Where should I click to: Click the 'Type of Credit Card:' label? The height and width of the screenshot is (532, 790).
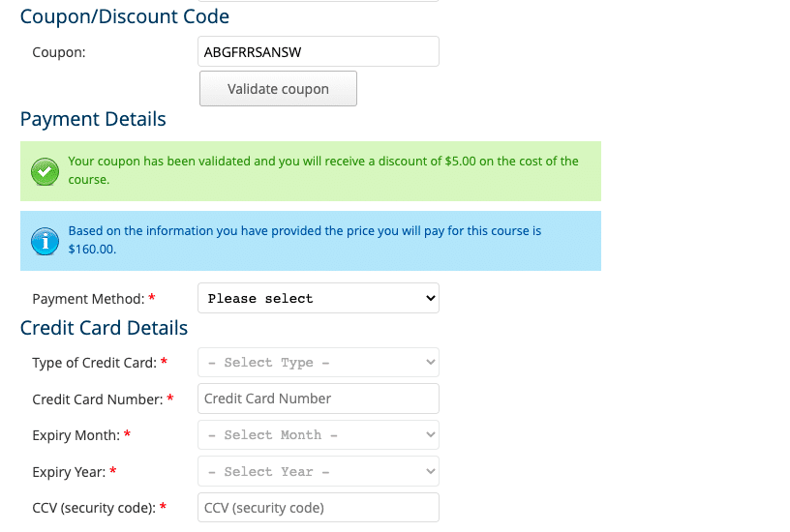(95, 363)
